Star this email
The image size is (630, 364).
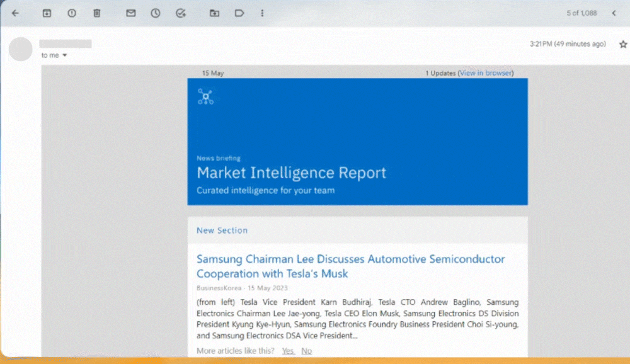pos(623,44)
